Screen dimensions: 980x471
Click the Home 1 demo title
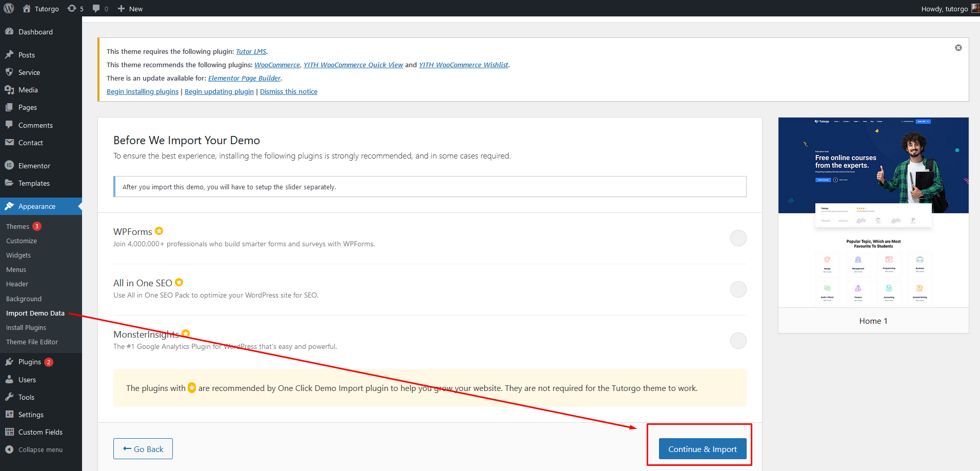tap(873, 321)
